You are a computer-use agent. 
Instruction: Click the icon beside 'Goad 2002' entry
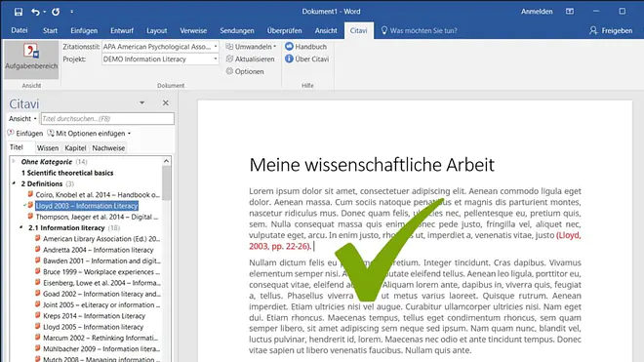click(37, 294)
